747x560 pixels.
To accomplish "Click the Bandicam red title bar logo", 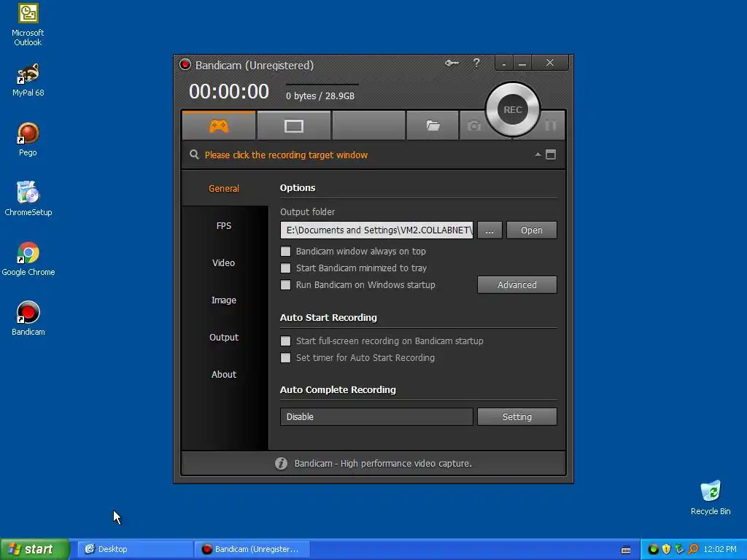I will pyautogui.click(x=185, y=65).
